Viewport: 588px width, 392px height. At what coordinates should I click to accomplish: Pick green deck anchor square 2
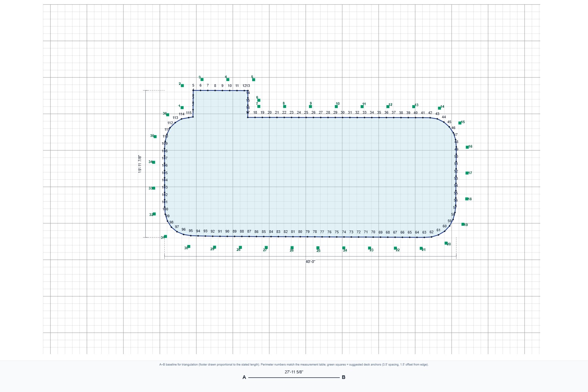182,86
